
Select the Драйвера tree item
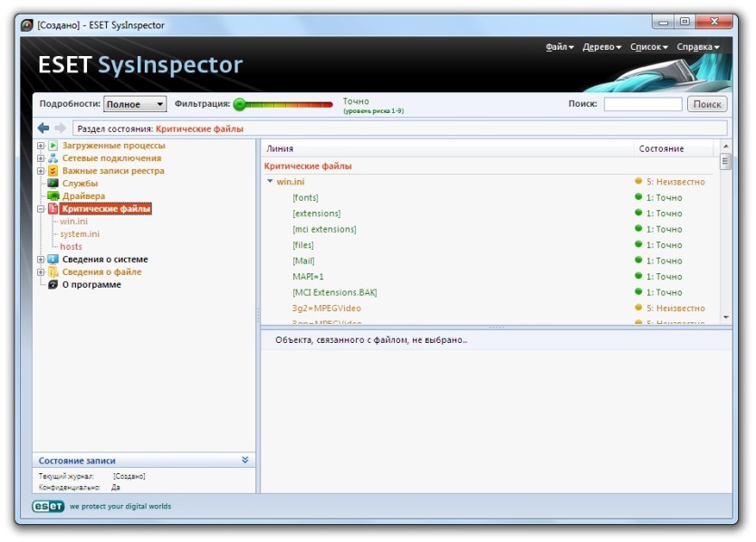tap(83, 195)
